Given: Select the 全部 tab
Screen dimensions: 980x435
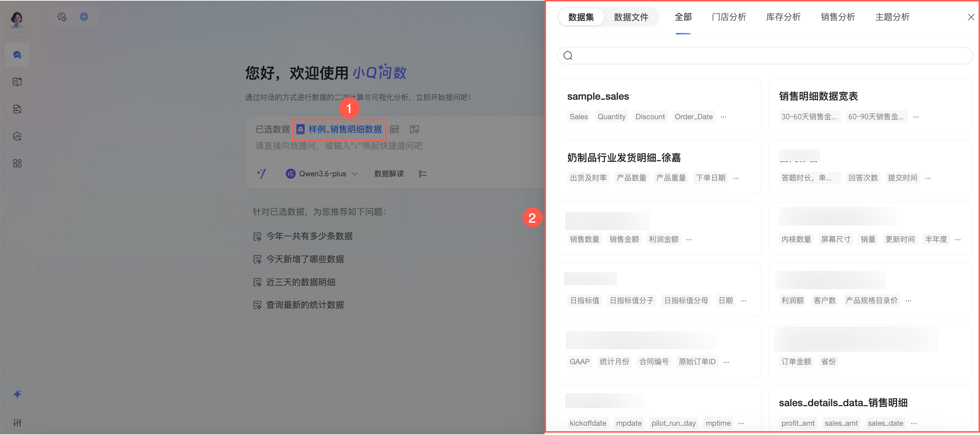Looking at the screenshot, I should click(683, 17).
